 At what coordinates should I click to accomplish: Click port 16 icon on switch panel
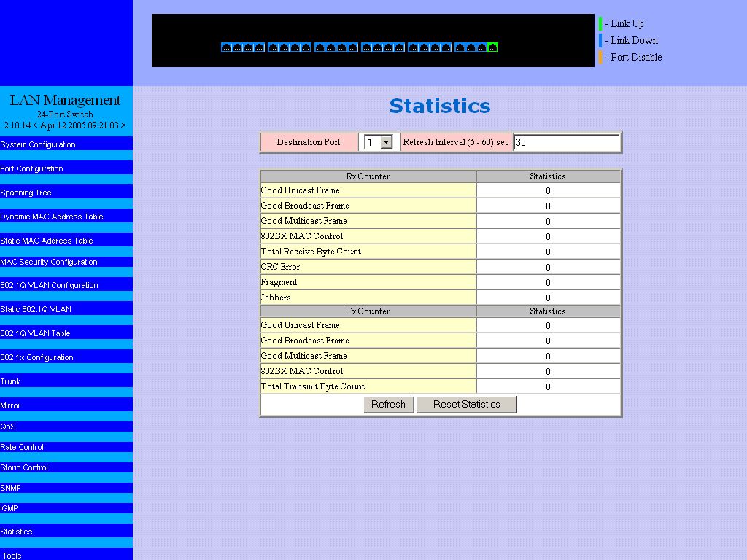(399, 47)
